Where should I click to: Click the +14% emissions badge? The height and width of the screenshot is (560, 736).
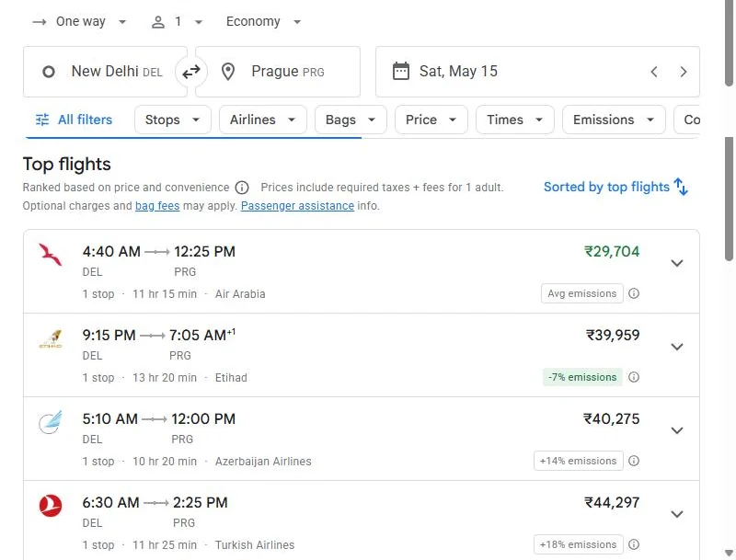coord(579,461)
